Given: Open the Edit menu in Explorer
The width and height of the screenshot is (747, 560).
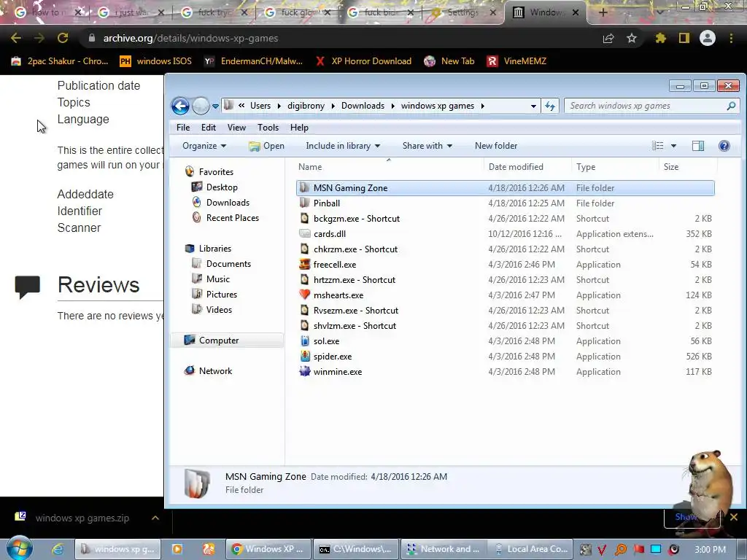Looking at the screenshot, I should tap(208, 127).
